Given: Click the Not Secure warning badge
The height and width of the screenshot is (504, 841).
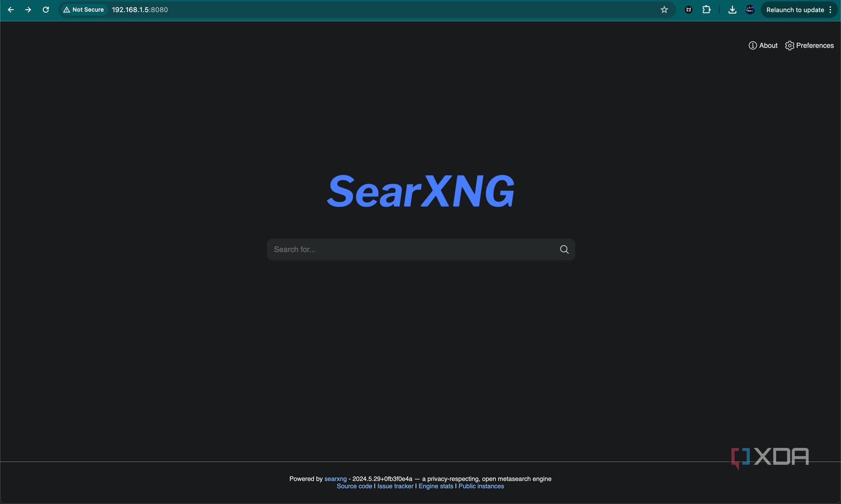Looking at the screenshot, I should (83, 9).
